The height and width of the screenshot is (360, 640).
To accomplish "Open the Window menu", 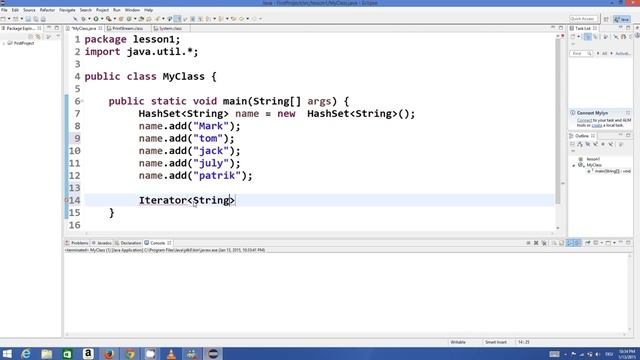I will click(132, 10).
